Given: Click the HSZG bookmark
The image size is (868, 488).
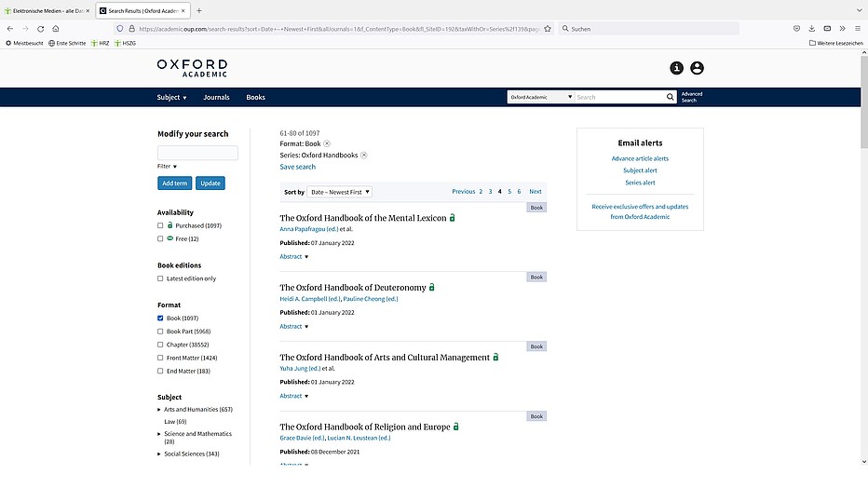Looking at the screenshot, I should [x=125, y=43].
